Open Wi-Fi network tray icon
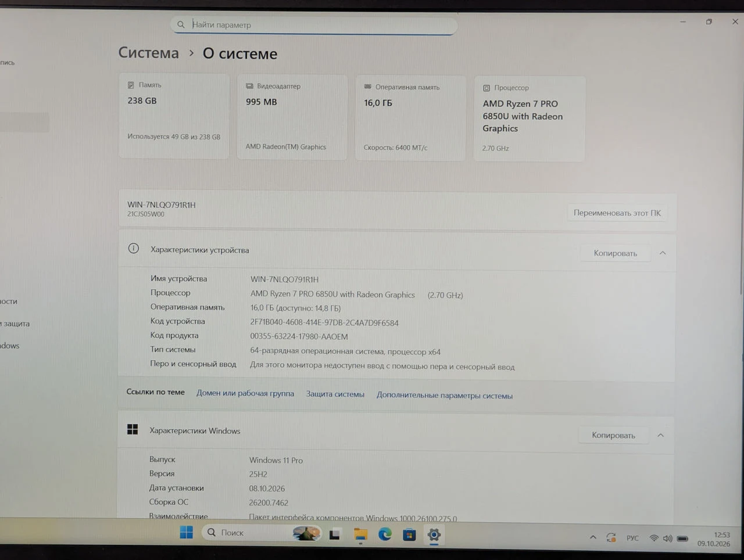The height and width of the screenshot is (560, 744). [x=654, y=539]
